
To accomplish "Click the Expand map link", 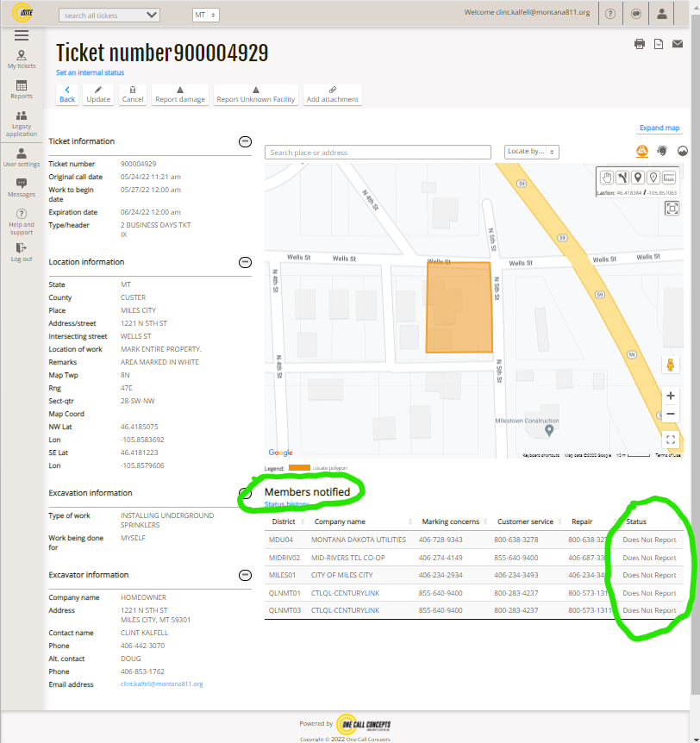I will click(x=659, y=128).
